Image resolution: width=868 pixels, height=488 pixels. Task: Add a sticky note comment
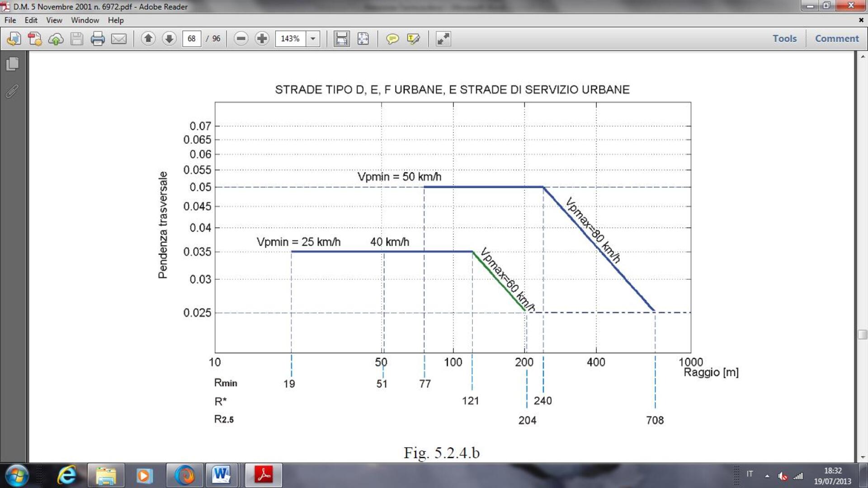tap(392, 39)
